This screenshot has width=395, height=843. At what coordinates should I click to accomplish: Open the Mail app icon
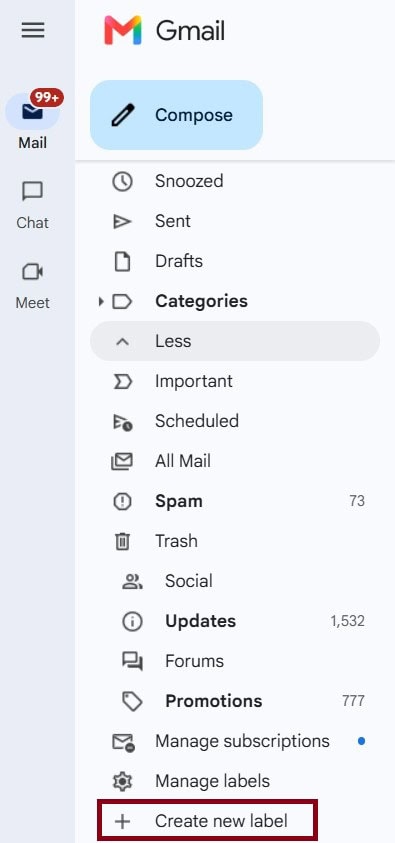point(32,111)
